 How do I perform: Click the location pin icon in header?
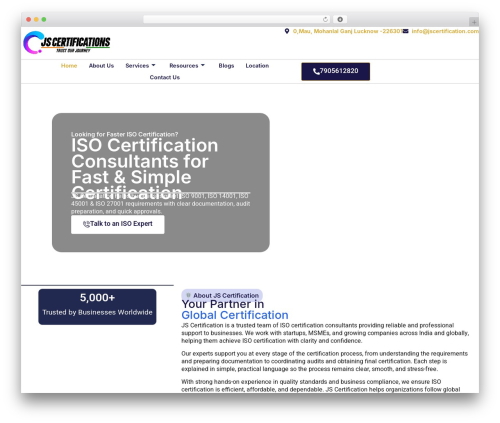click(287, 31)
